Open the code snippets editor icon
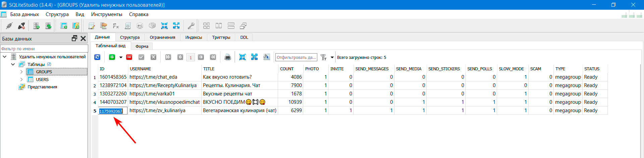This screenshot has height=158, width=644. [128, 26]
